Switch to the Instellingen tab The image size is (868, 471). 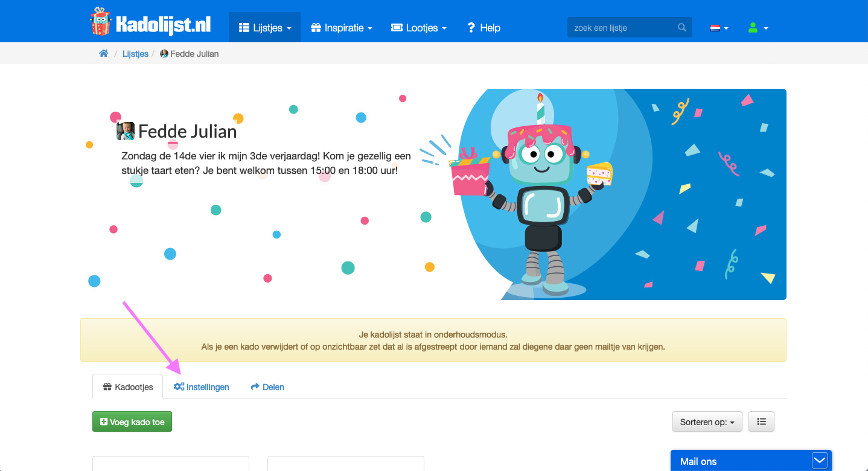click(202, 387)
